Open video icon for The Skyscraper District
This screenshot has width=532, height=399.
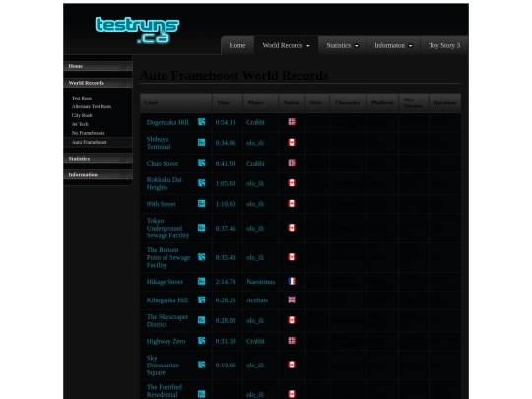(202, 320)
